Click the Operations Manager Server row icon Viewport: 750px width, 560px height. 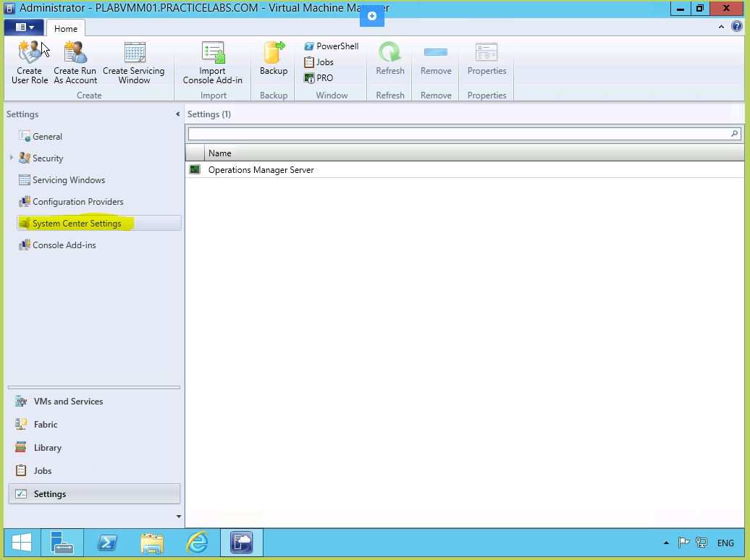click(195, 169)
